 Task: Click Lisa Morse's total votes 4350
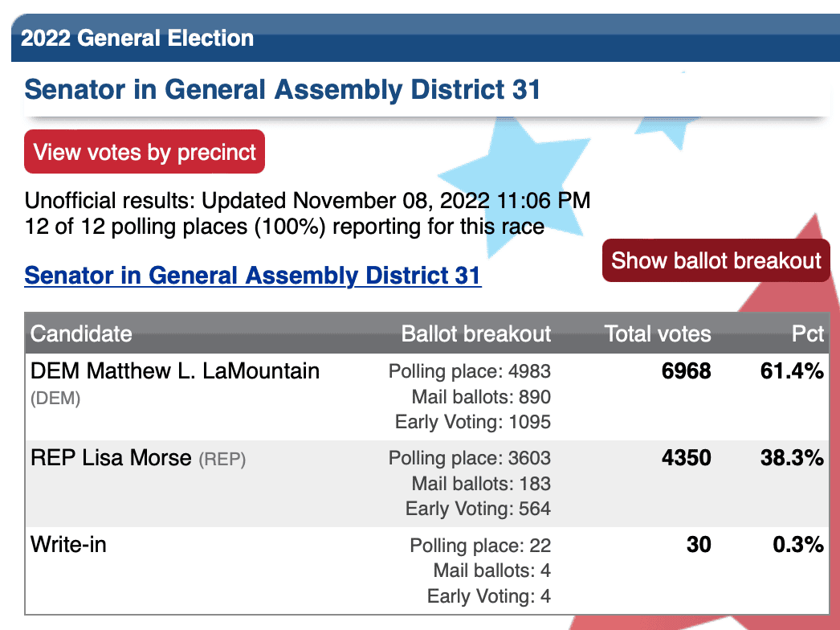pos(687,458)
